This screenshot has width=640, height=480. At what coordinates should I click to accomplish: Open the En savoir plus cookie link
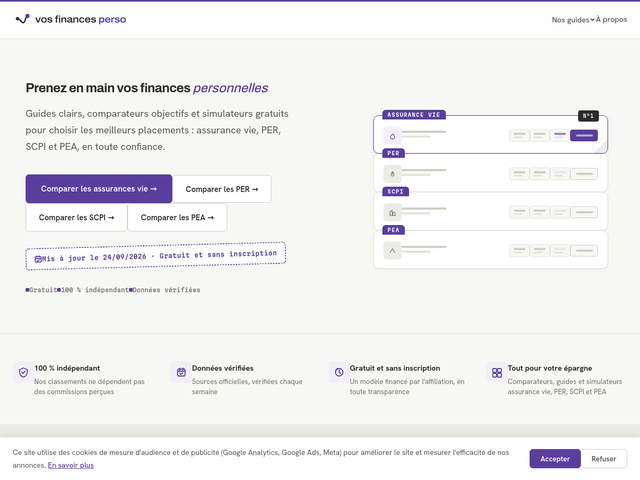[71, 465]
